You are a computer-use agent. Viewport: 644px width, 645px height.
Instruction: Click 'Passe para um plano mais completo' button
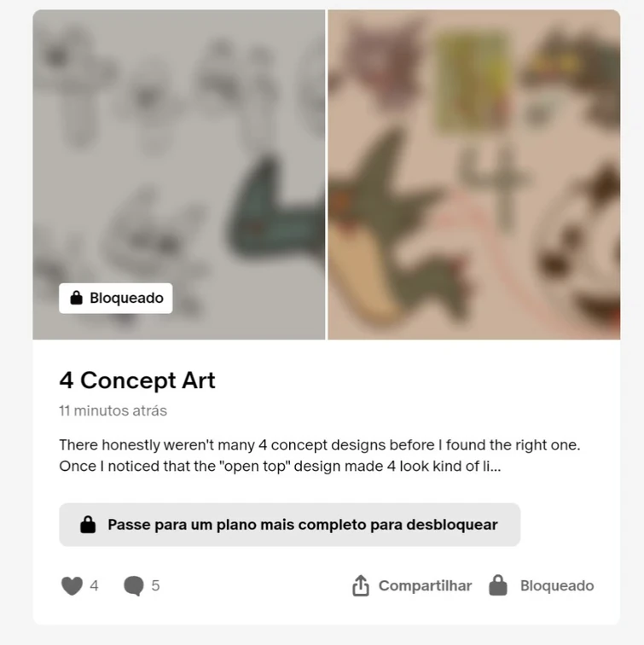pyautogui.click(x=289, y=525)
